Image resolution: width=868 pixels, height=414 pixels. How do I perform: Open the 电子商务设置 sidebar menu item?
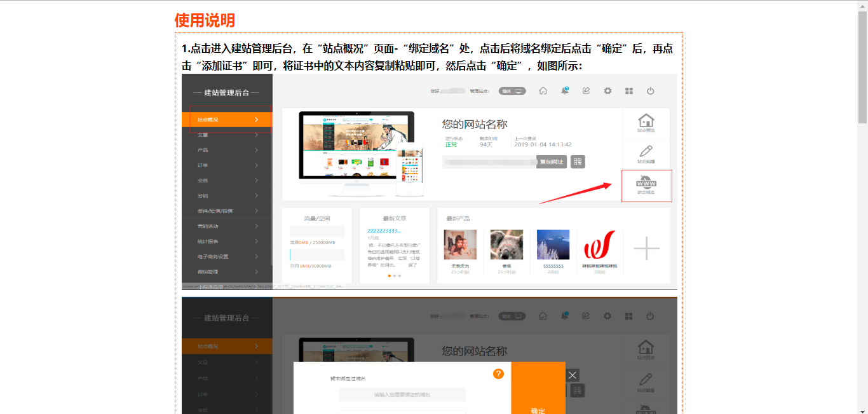(227, 257)
